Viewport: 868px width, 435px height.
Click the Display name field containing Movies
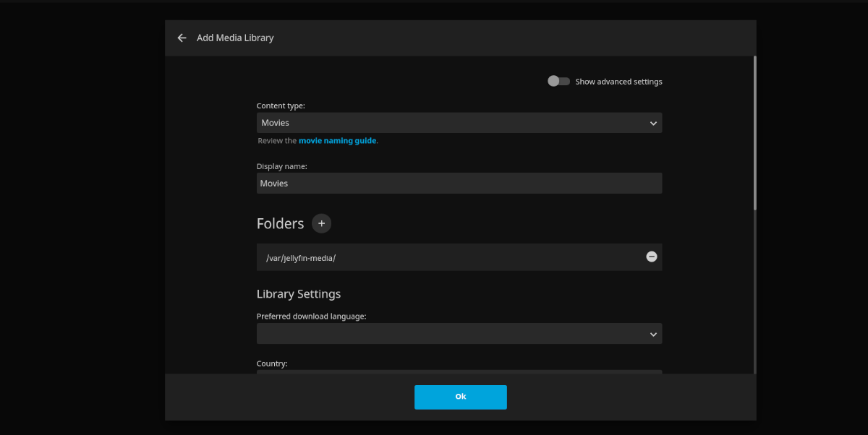coord(459,183)
